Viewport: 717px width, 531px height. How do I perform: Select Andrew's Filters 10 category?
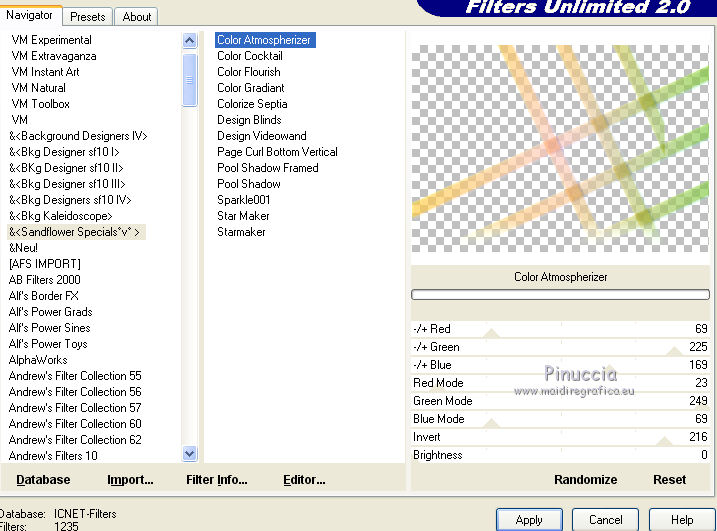(53, 456)
